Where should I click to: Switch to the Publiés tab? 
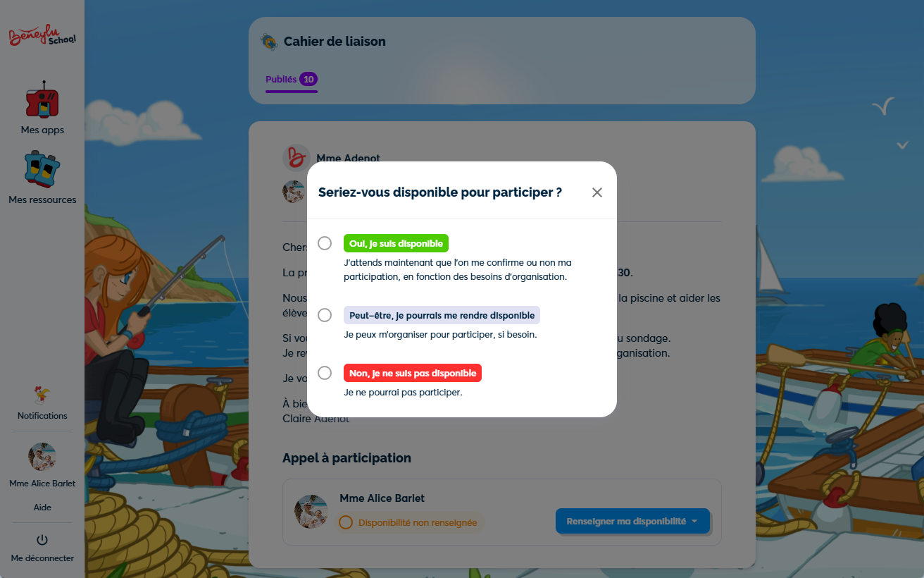(280, 79)
